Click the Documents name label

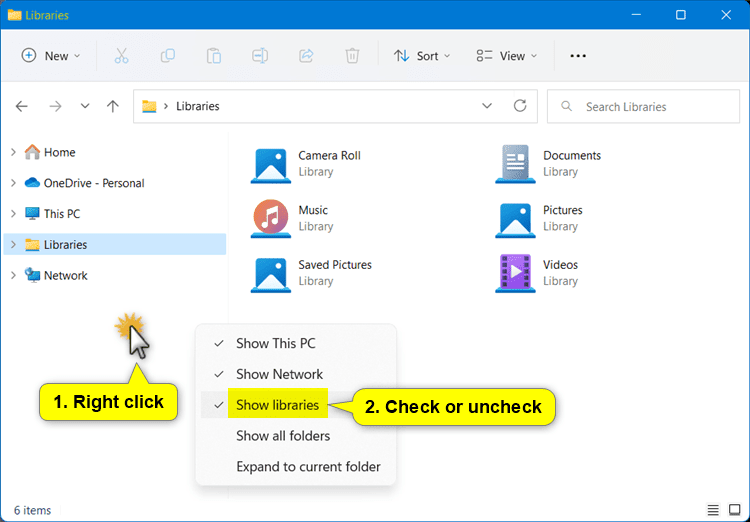(572, 155)
